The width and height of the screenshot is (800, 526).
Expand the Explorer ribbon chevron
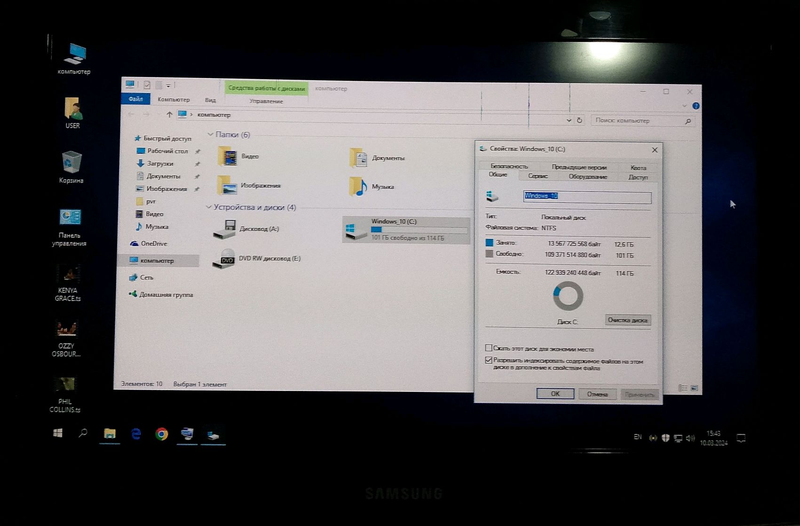click(x=685, y=106)
